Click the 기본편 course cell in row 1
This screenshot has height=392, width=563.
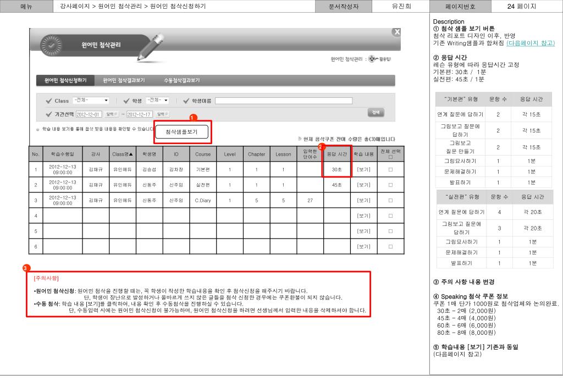pos(203,169)
